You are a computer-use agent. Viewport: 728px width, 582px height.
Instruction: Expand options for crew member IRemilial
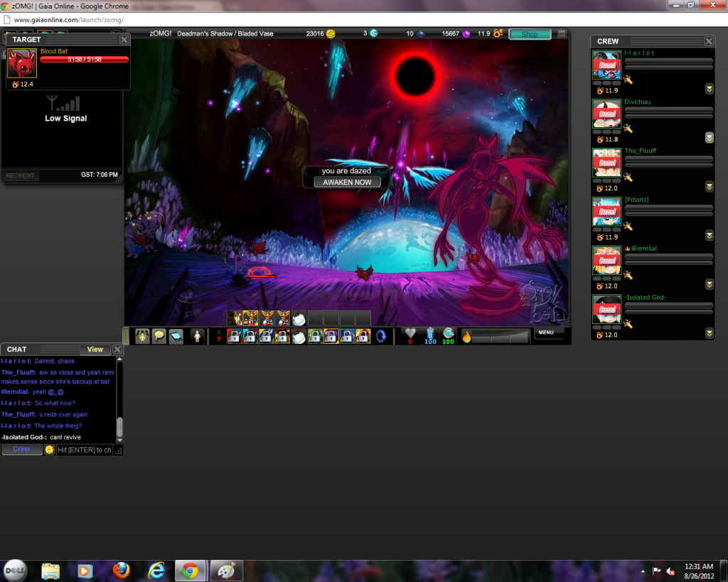(x=709, y=284)
